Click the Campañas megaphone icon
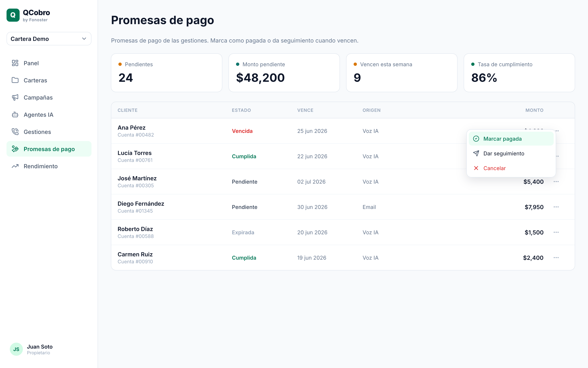The height and width of the screenshot is (368, 588). coord(15,97)
